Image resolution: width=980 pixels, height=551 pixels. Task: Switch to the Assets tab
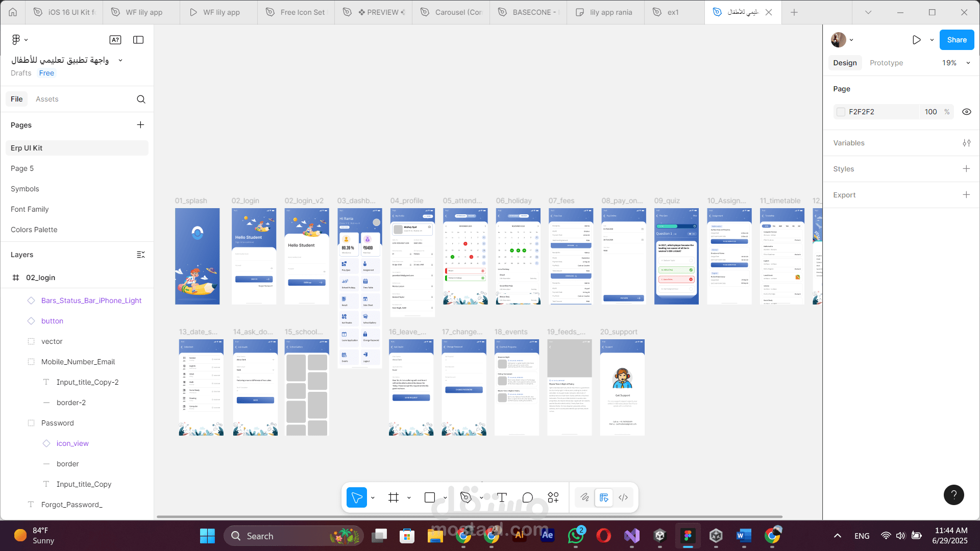point(47,99)
